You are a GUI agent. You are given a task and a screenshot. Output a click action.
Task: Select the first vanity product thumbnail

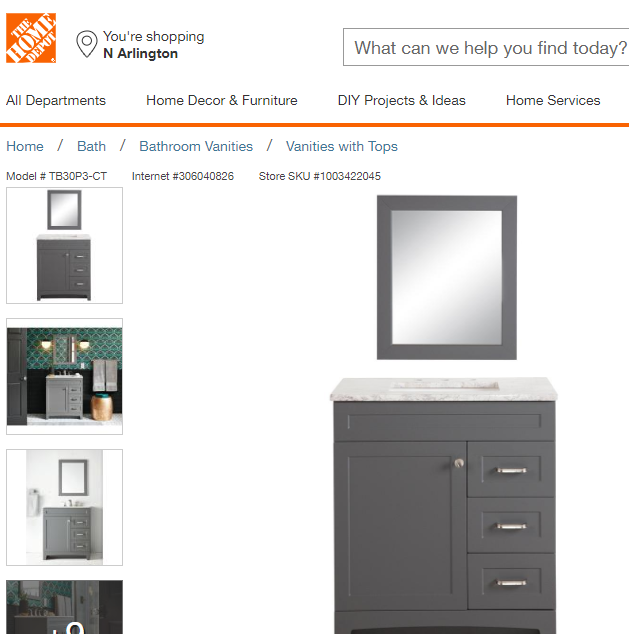[64, 245]
